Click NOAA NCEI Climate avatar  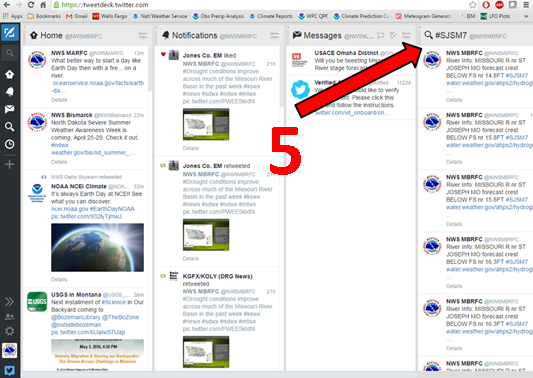(x=37, y=193)
